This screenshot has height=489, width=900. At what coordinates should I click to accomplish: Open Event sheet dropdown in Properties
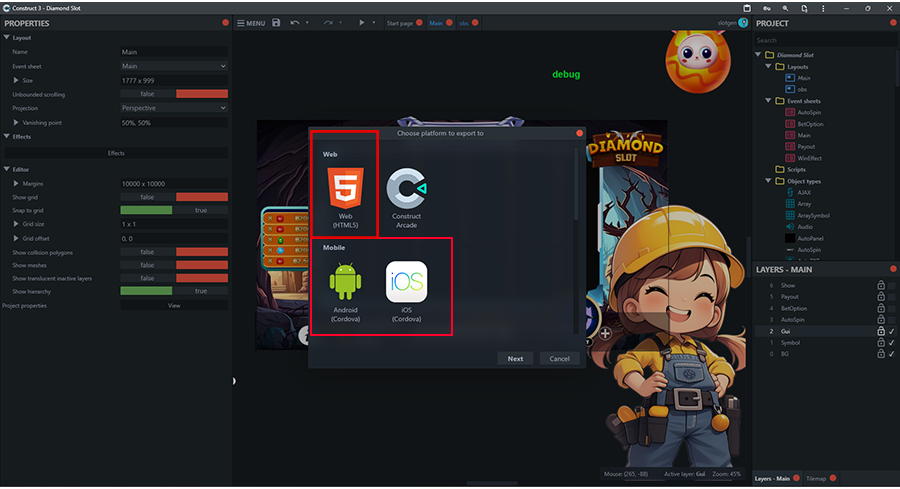(174, 66)
